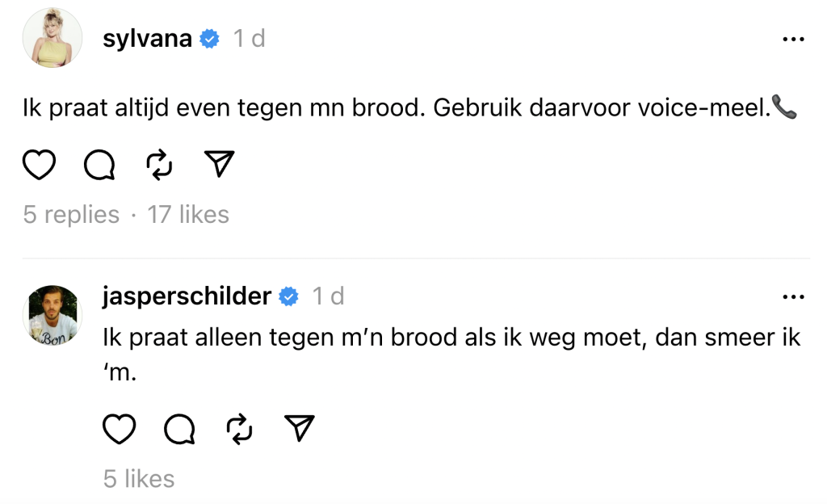Click the 1 d timestamp on jasperschilder's reply
Viewport: 827px width, 504px height.
[328, 297]
